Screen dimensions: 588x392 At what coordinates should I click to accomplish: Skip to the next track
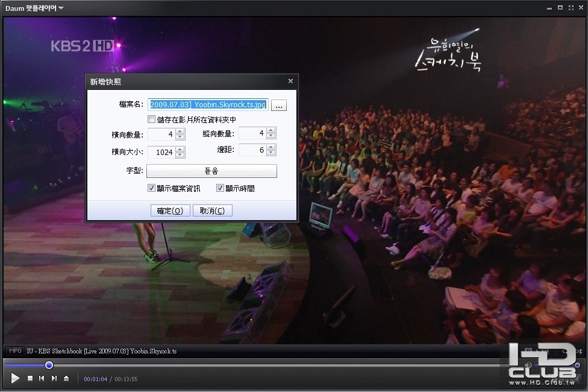click(54, 378)
